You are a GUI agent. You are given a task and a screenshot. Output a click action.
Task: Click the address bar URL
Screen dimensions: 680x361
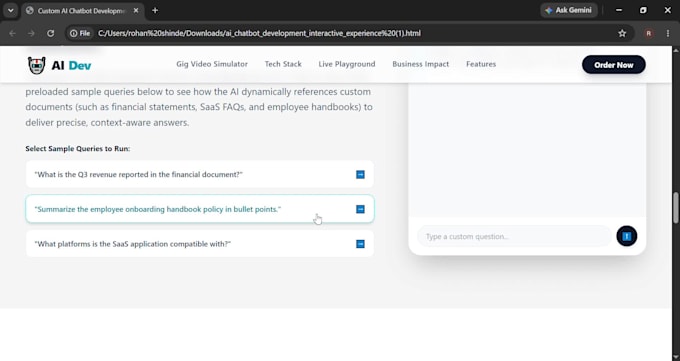pos(259,33)
